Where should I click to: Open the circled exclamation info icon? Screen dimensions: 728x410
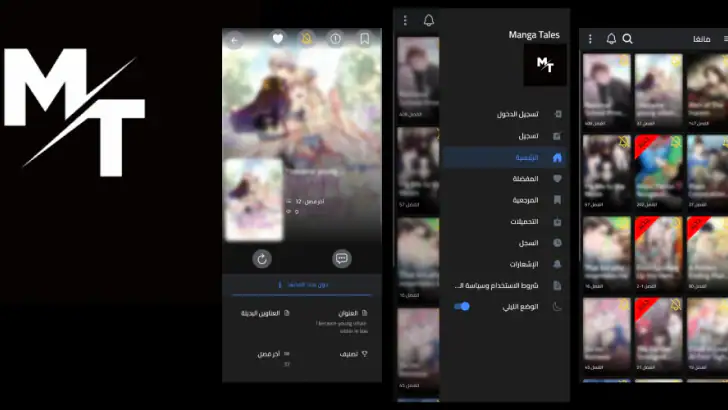pos(335,39)
